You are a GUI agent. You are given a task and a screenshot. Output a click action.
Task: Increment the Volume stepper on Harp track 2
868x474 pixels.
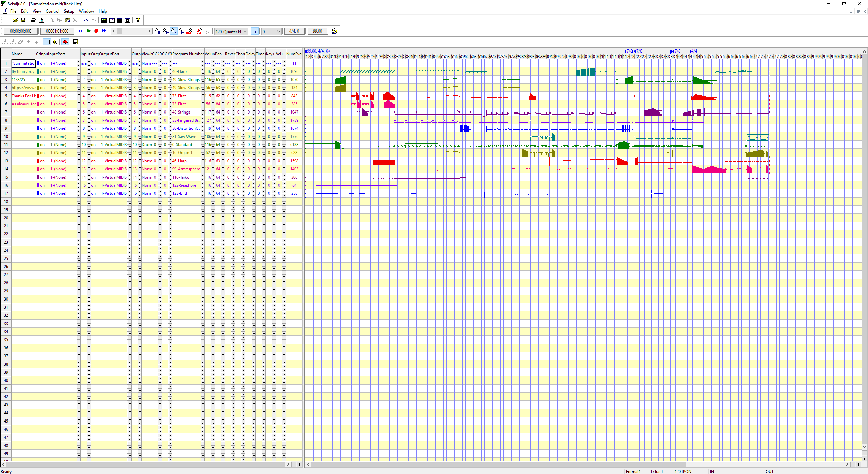(213, 70)
